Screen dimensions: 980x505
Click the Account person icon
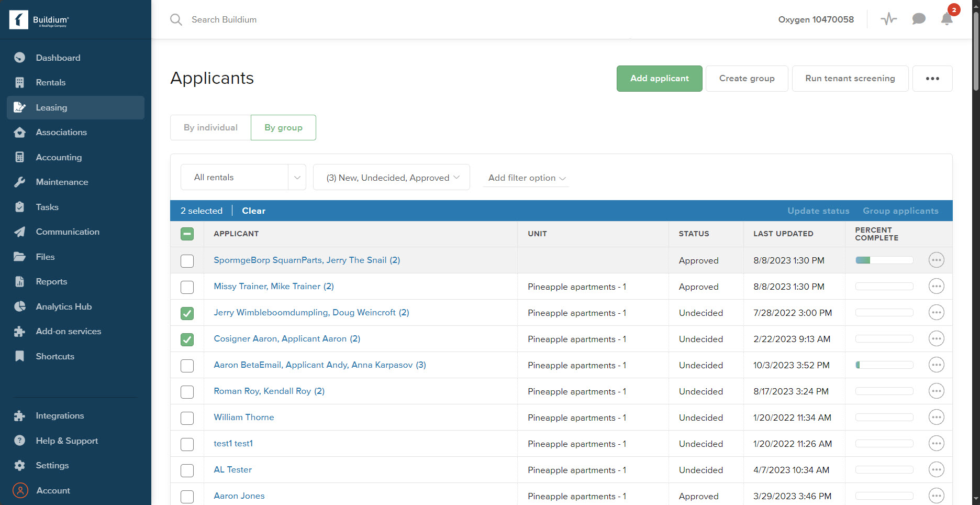pos(20,490)
